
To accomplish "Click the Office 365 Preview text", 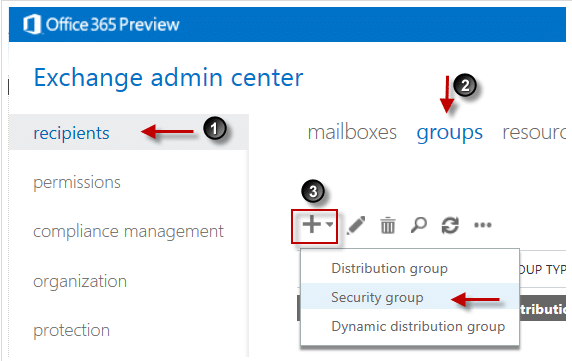I will point(112,24).
